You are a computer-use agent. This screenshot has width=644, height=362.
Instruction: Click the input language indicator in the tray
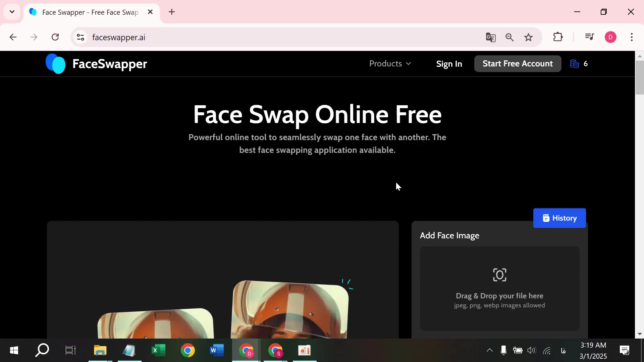click(x=563, y=351)
